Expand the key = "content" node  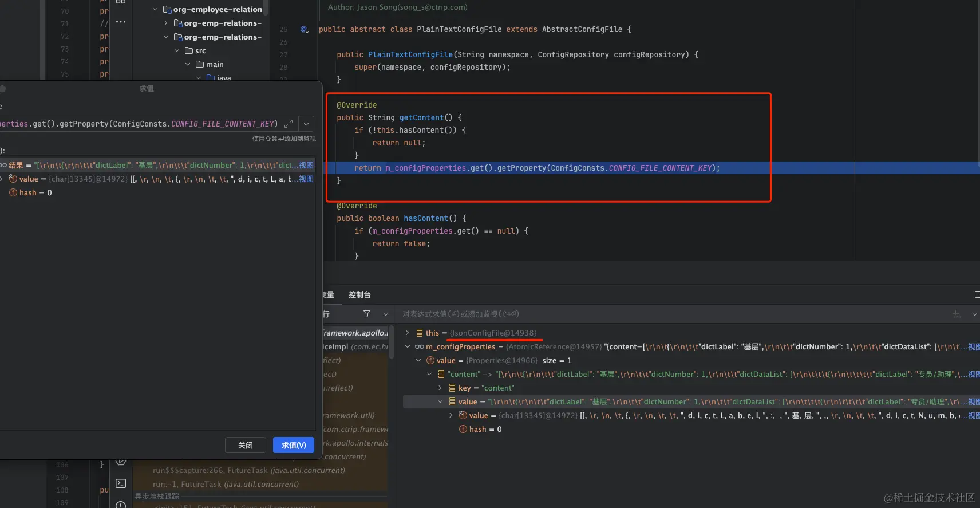(x=440, y=388)
